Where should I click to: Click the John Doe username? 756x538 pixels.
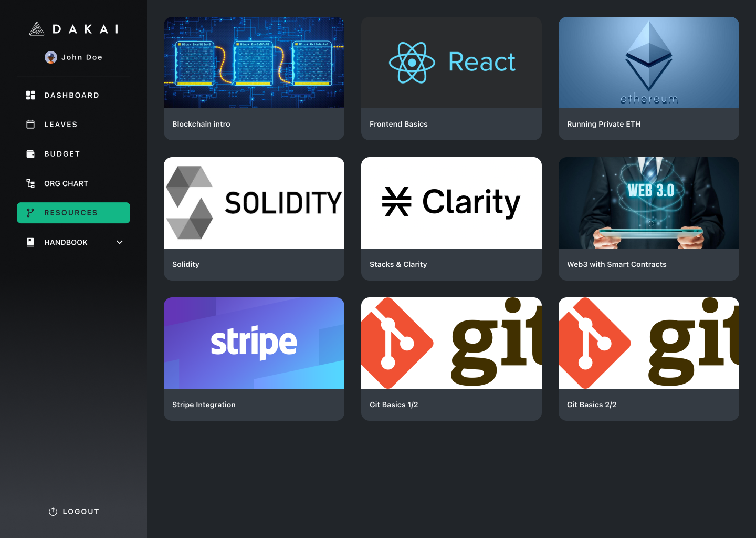coord(82,57)
